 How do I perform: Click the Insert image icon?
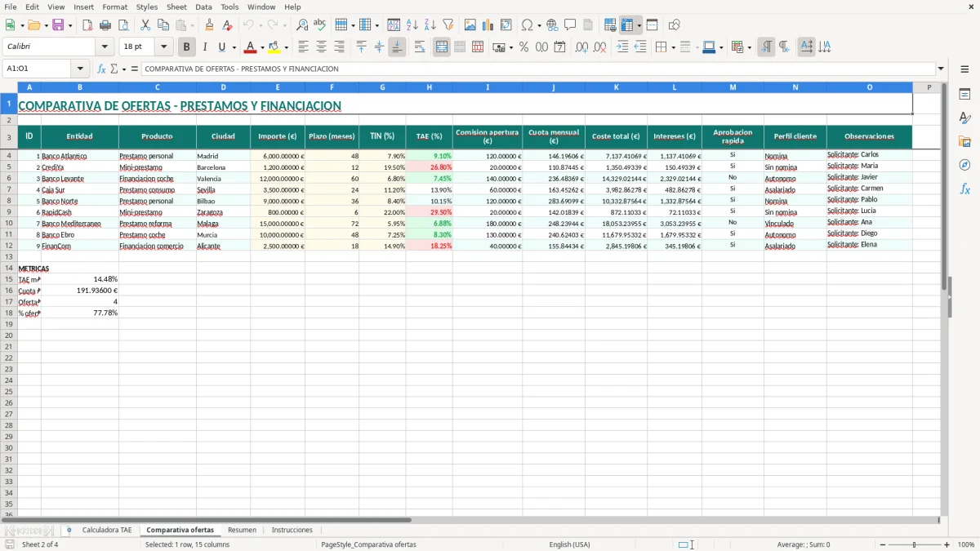tap(470, 25)
